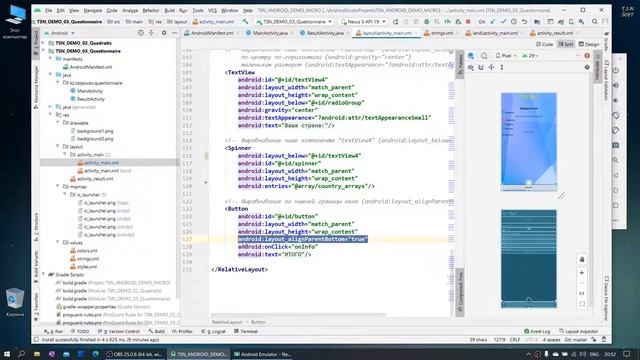
Task: Click the zoom in plus icon in preview
Action: 582,273
